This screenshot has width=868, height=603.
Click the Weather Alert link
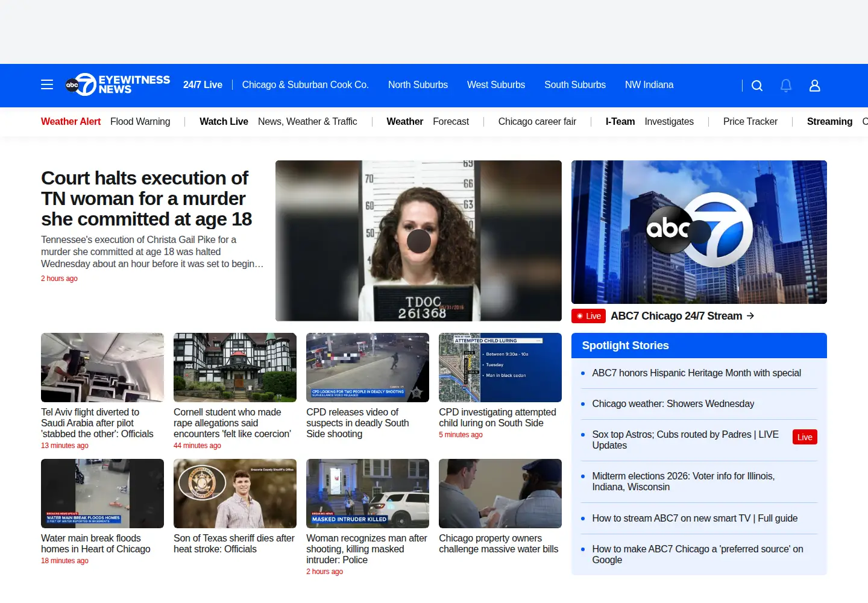coord(71,122)
